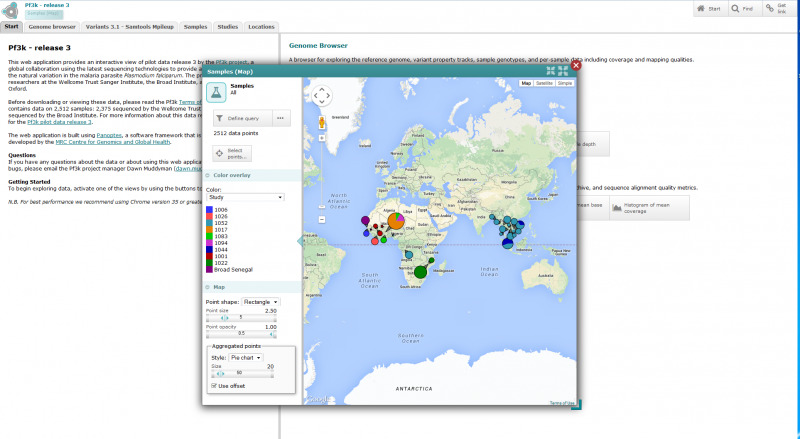
Task: Click the Samples flask icon
Action: click(216, 92)
